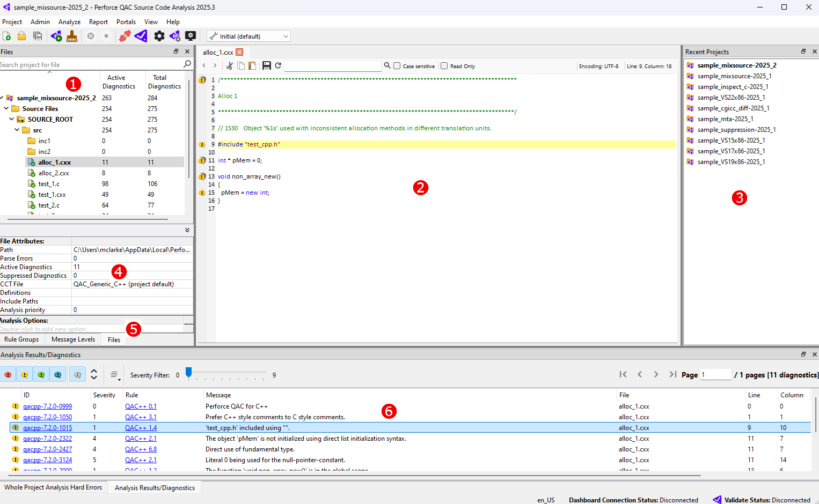Jump to first diagnostics page
The height and width of the screenshot is (504, 819).
click(x=623, y=374)
